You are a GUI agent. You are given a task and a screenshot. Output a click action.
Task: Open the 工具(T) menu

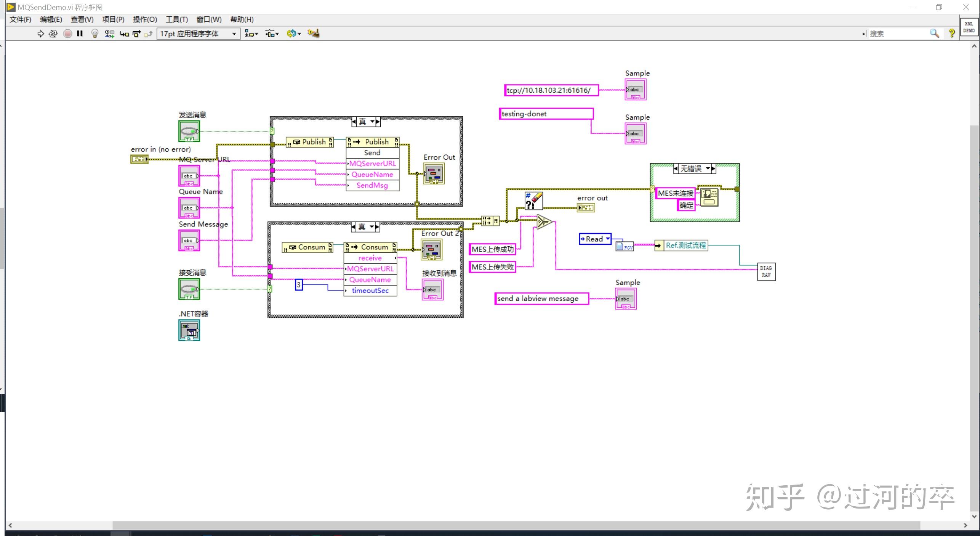[176, 19]
